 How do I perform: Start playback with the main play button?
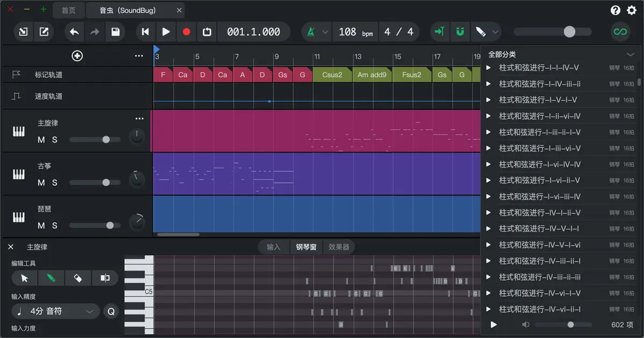[166, 32]
